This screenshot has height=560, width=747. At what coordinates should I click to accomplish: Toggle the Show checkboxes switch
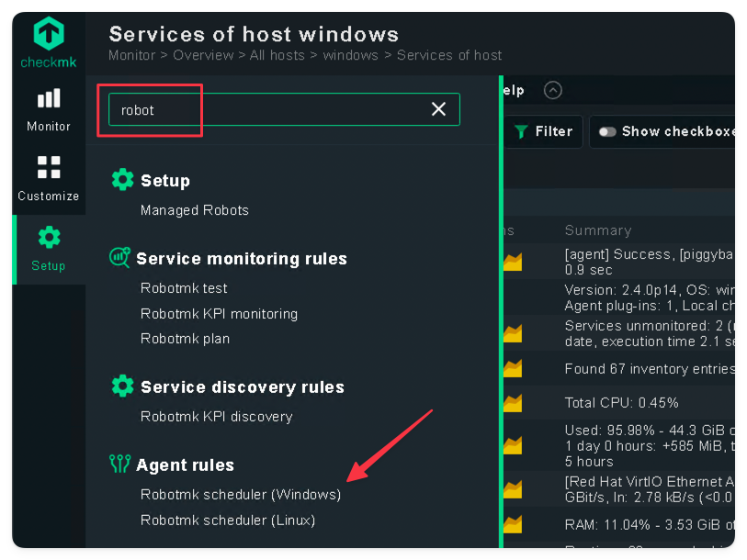click(x=607, y=131)
